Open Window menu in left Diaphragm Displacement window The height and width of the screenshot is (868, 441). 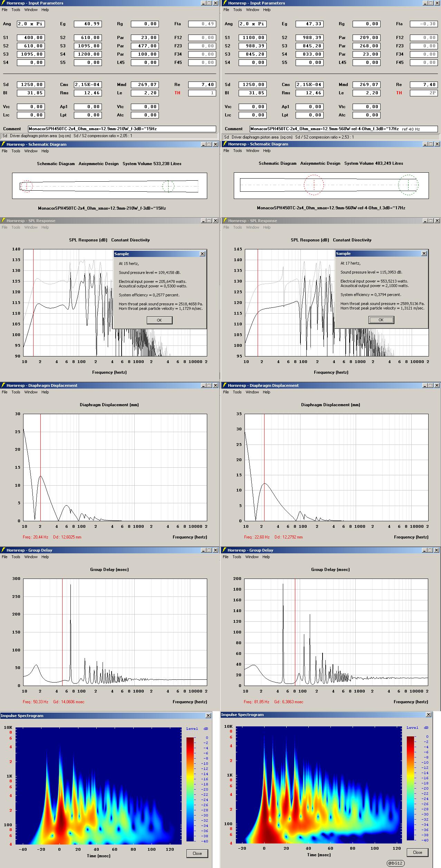(31, 392)
